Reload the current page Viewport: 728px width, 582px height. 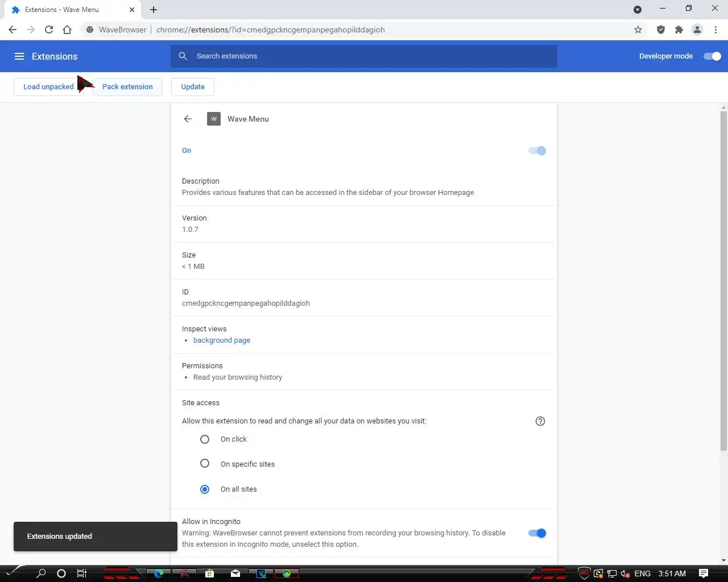pyautogui.click(x=49, y=30)
